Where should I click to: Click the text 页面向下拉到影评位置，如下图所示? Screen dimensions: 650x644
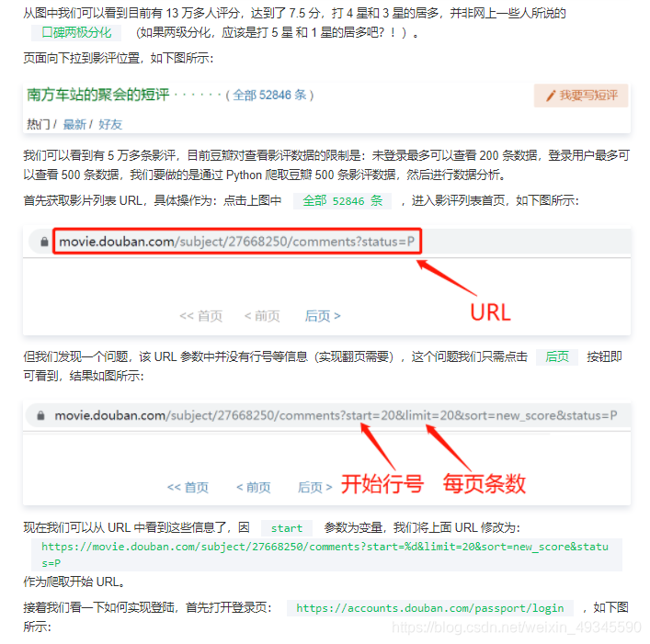point(119,58)
